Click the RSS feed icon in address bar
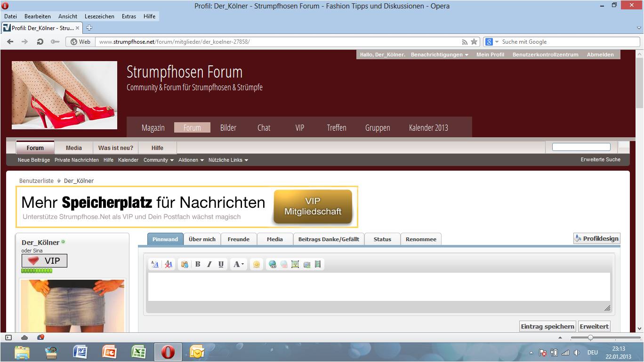The height and width of the screenshot is (362, 644). pos(465,42)
